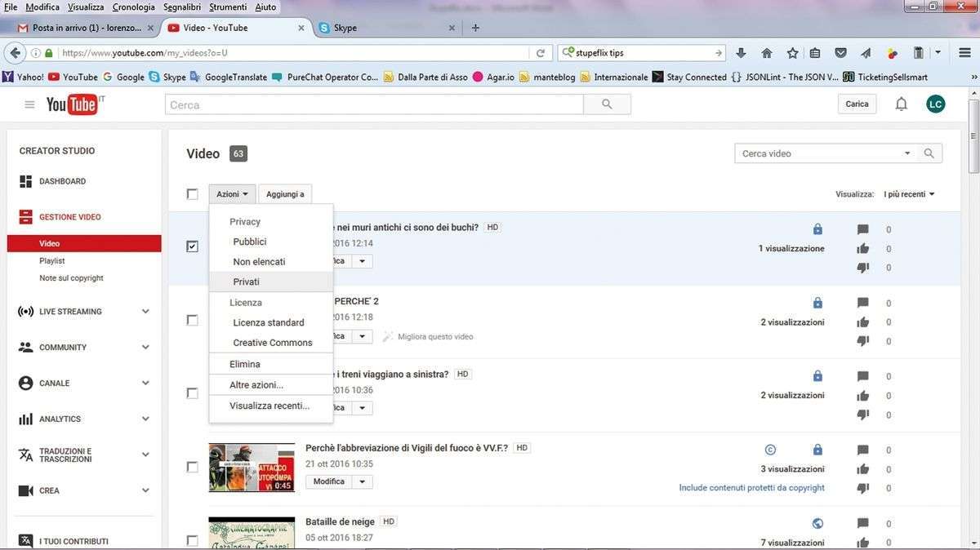Check the PERCHE' 2 video checkbox

[x=192, y=320]
